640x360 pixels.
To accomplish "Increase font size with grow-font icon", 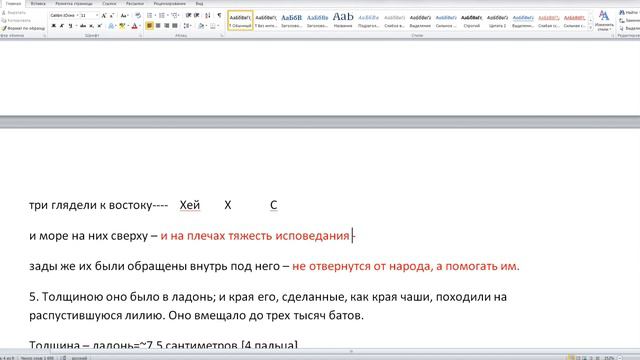I will click(x=104, y=16).
